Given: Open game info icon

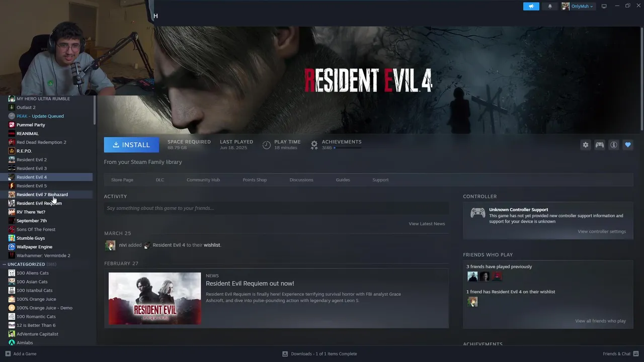Looking at the screenshot, I should click(x=614, y=145).
